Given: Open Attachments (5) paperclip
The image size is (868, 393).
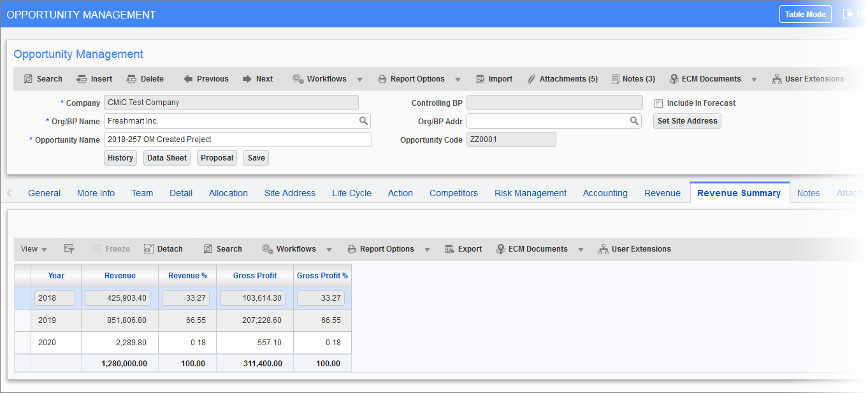Looking at the screenshot, I should (532, 79).
